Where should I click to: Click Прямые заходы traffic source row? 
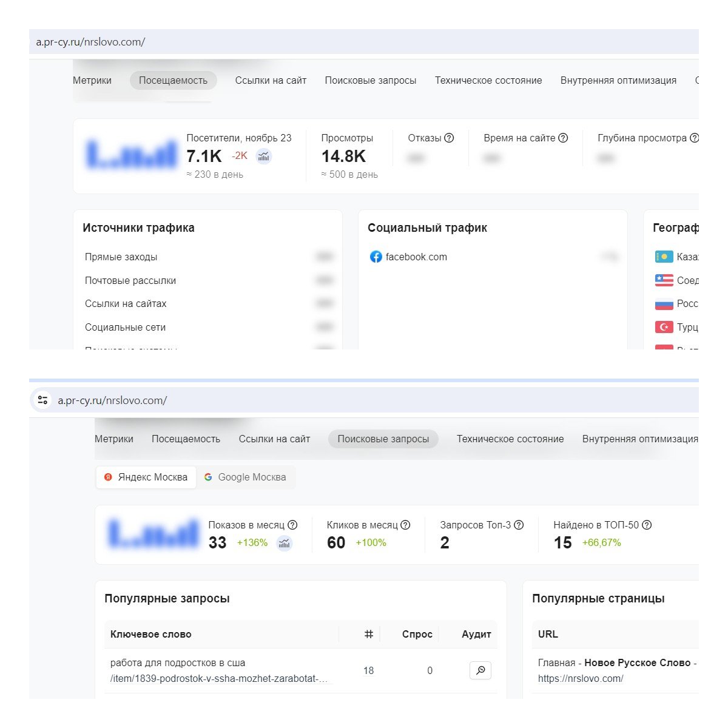pyautogui.click(x=209, y=257)
